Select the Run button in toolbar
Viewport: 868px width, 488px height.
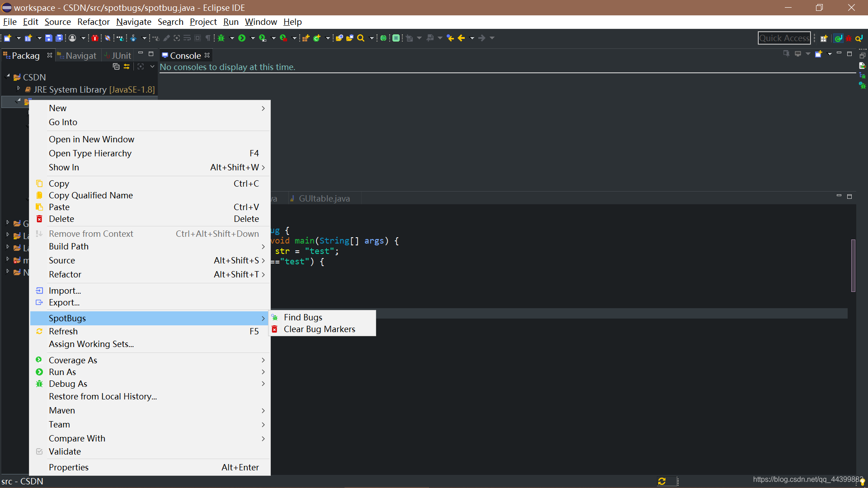[242, 38]
